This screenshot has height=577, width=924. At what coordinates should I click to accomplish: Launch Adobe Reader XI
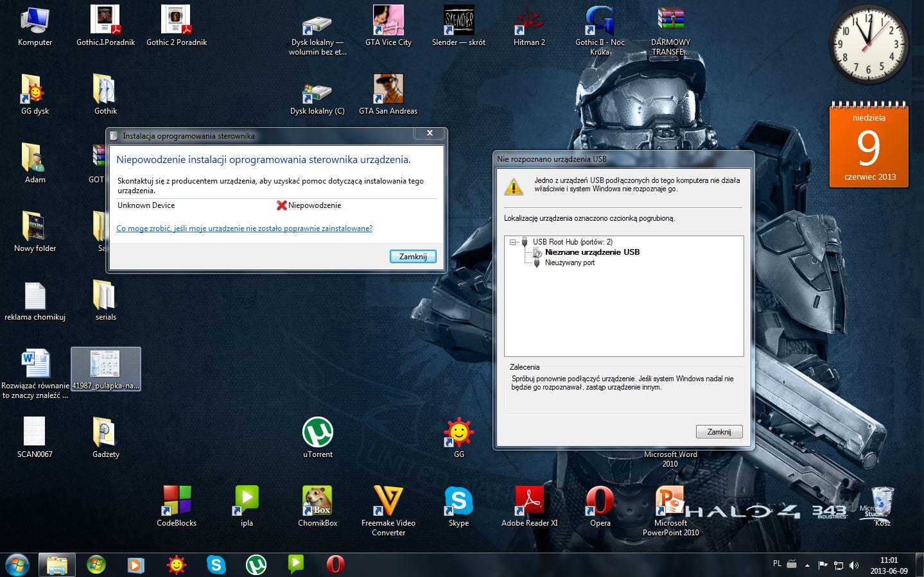click(529, 506)
